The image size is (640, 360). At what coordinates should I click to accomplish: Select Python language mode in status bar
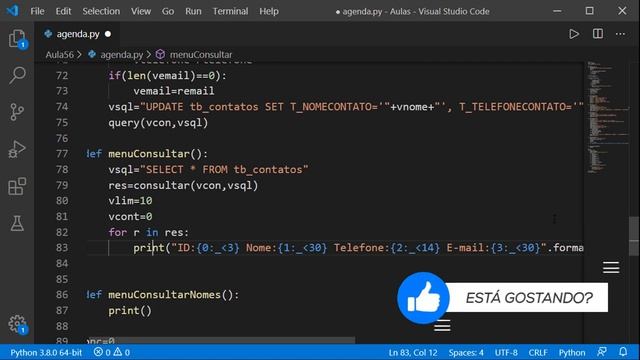572,352
